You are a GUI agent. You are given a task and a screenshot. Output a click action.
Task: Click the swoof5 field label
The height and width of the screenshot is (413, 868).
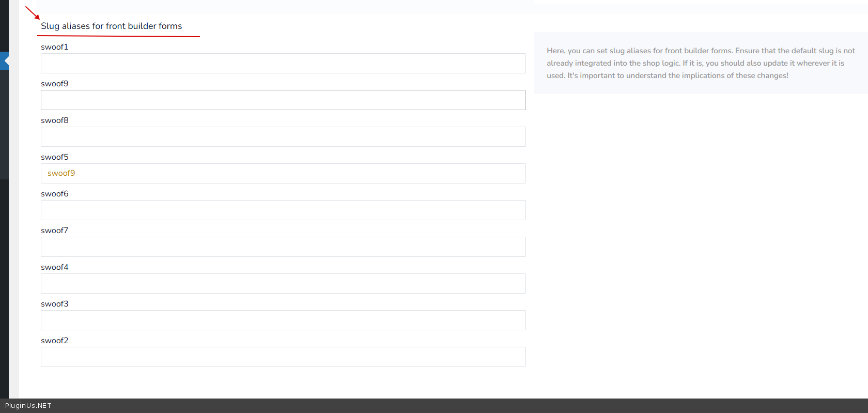coord(54,157)
